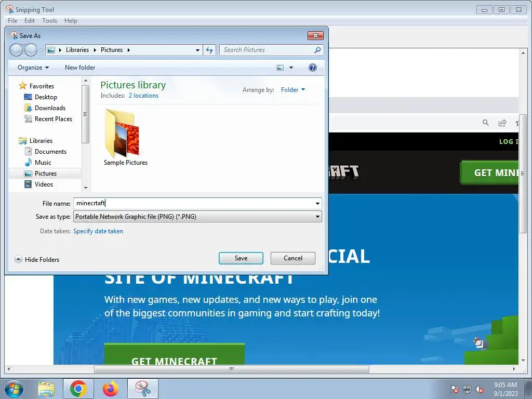Close the Save As dialog
Image resolution: width=532 pixels, height=399 pixels.
[x=315, y=36]
